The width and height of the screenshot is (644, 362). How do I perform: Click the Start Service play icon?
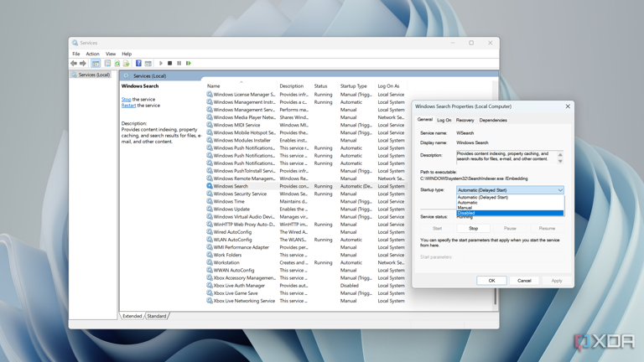click(161, 63)
